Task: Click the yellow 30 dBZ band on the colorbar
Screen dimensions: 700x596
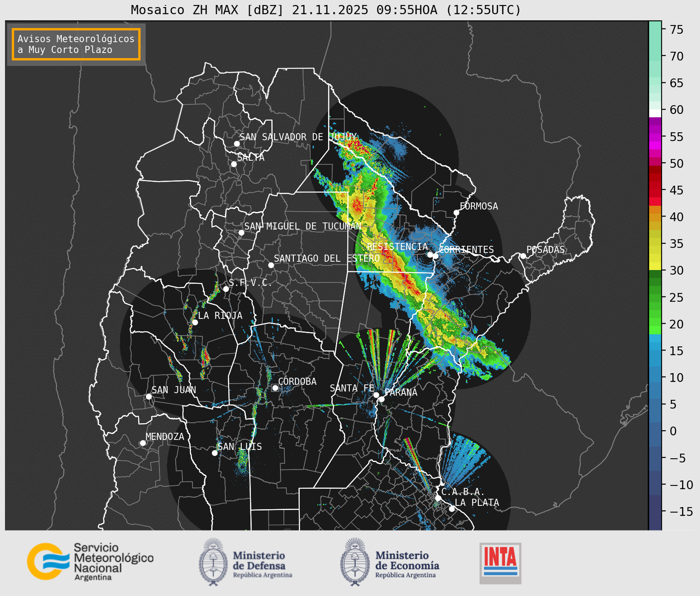Action: click(x=655, y=266)
